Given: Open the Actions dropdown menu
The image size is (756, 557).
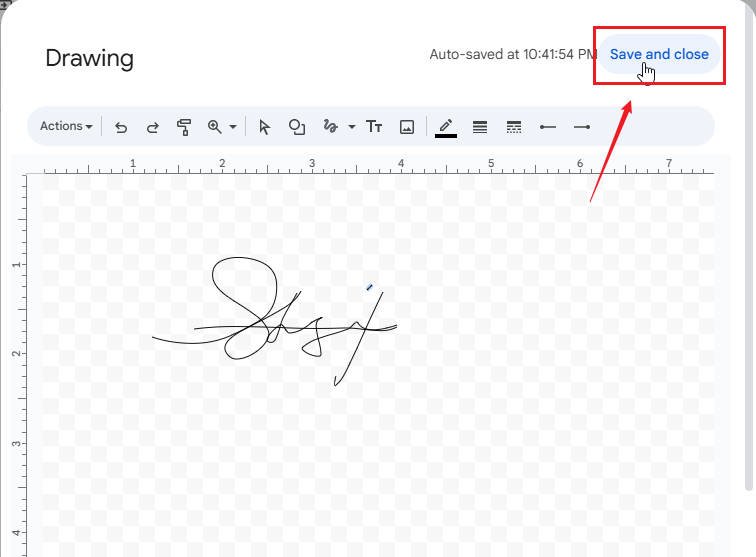Looking at the screenshot, I should 66,126.
